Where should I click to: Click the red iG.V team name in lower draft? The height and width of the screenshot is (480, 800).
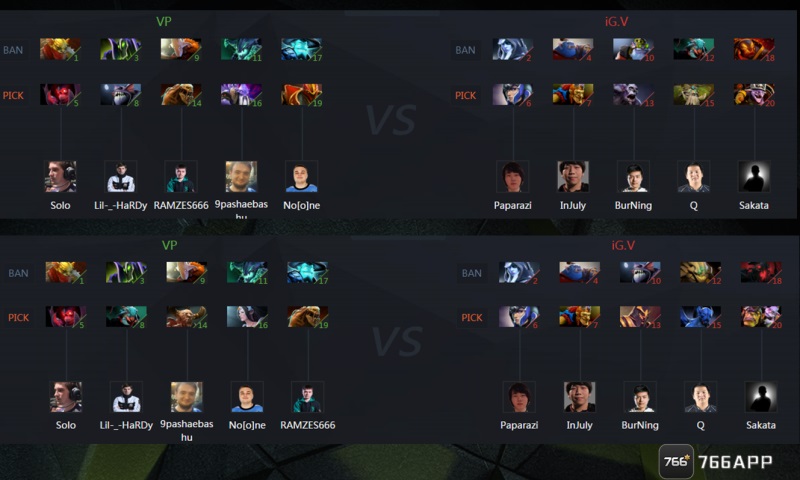tap(623, 245)
